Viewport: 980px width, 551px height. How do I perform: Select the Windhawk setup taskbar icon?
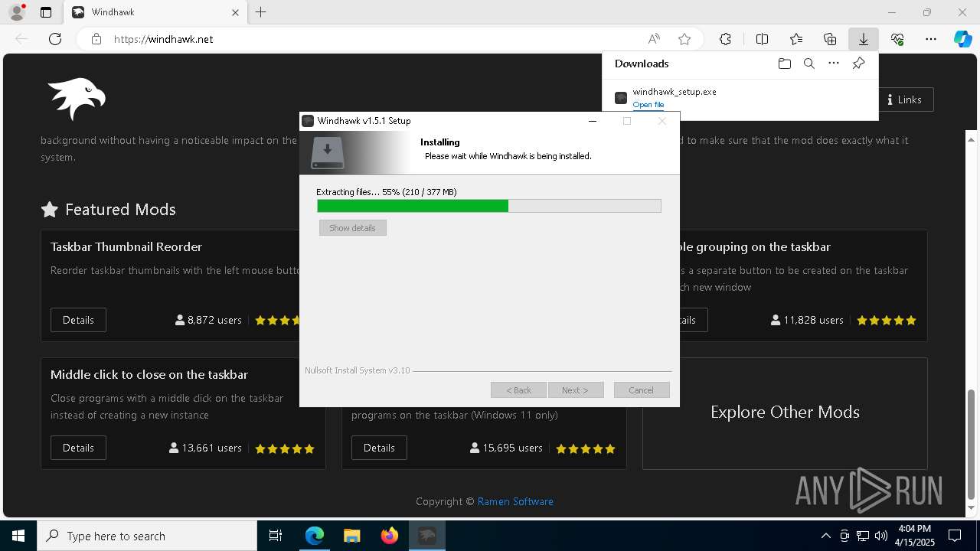pos(427,536)
